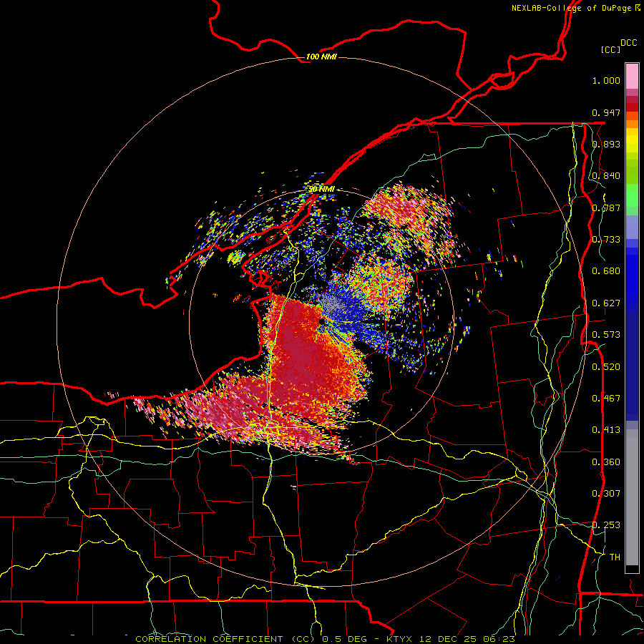Click the 0.413 value on color scale
This screenshot has height=644, width=644.
[x=606, y=430]
